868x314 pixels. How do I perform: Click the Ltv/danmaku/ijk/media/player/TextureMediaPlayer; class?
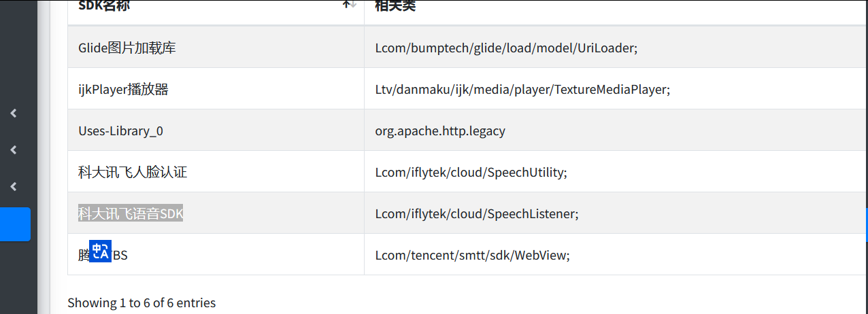click(x=522, y=90)
